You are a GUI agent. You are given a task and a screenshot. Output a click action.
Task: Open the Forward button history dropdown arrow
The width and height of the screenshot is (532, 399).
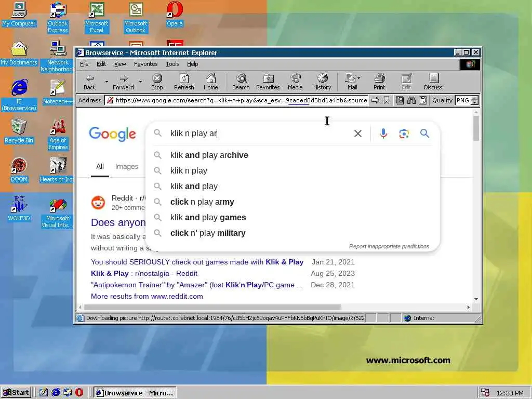pyautogui.click(x=140, y=82)
